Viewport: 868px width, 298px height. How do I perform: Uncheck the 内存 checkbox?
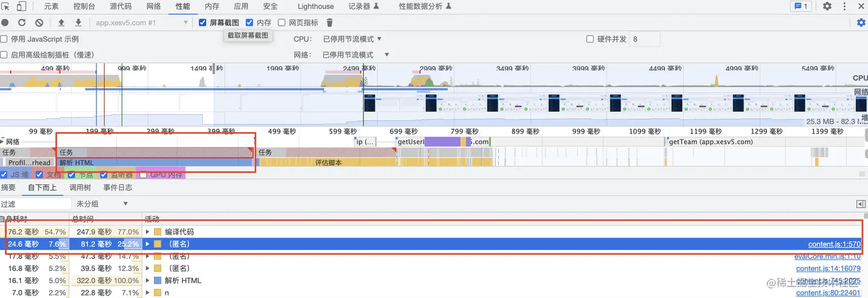click(x=250, y=22)
